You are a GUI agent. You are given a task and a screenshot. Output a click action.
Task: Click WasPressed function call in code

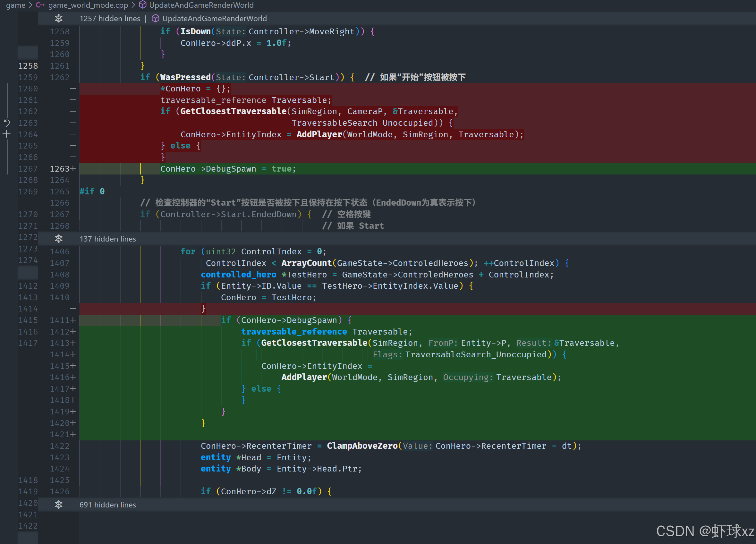tap(185, 77)
